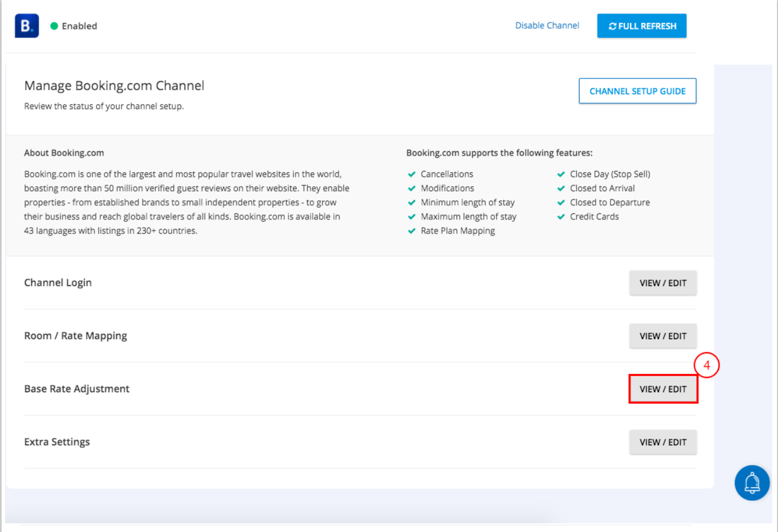Viewport: 778px width, 532px height.
Task: Select the Channel Login row label
Action: coord(58,283)
